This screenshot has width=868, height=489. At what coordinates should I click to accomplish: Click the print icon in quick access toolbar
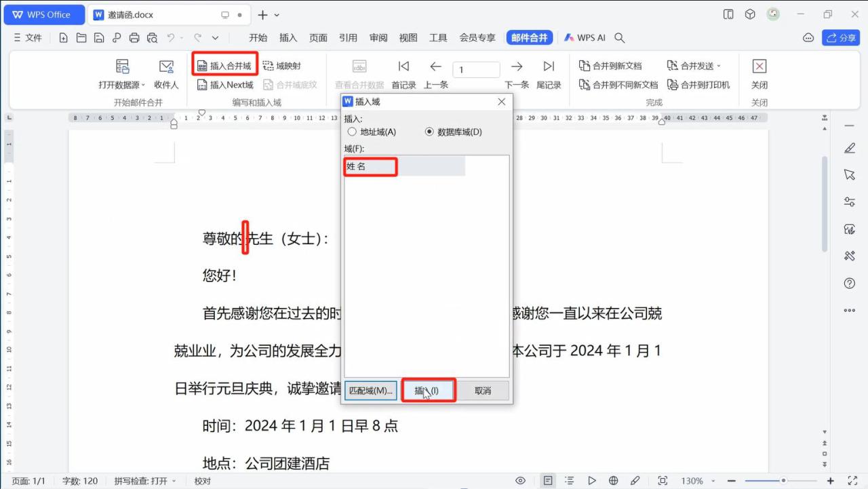tap(134, 38)
